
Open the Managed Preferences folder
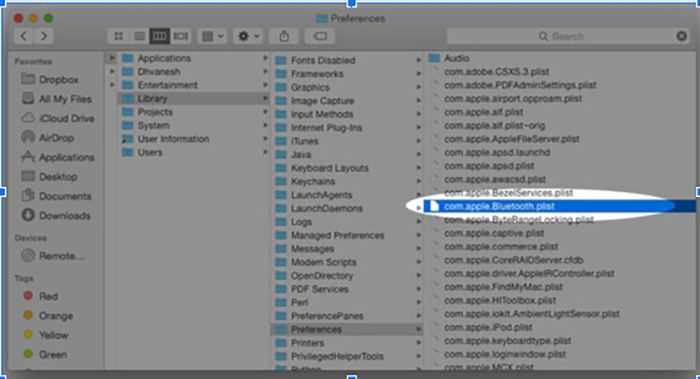point(330,235)
